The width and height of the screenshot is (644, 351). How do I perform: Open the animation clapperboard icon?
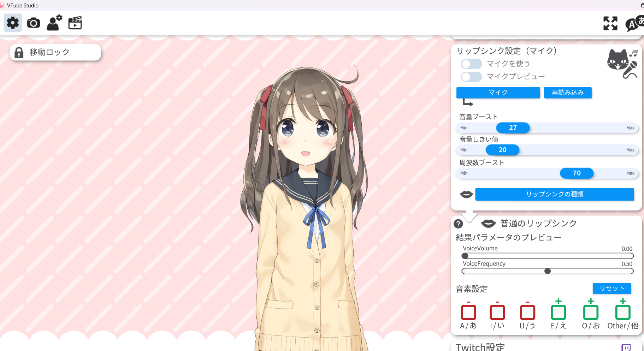tap(75, 23)
